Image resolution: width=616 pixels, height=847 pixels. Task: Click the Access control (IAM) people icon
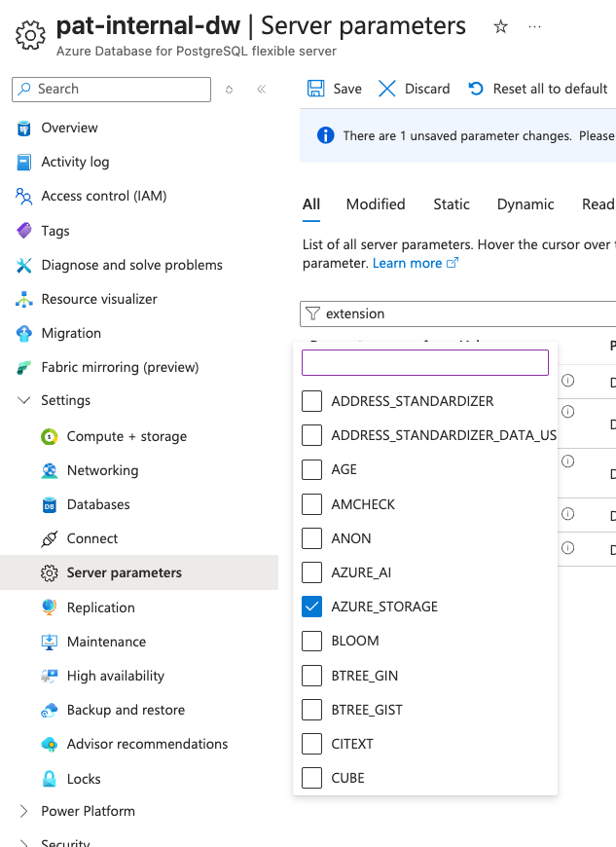[23, 196]
